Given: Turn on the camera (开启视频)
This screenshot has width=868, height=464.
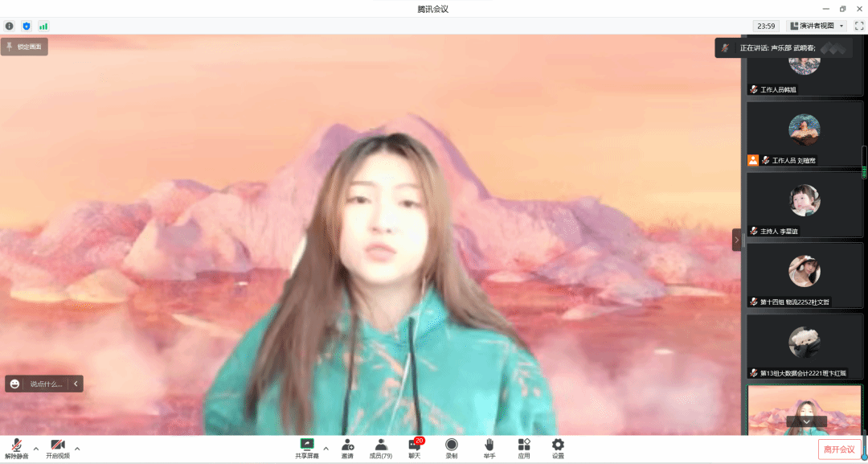Looking at the screenshot, I should click(x=57, y=446).
